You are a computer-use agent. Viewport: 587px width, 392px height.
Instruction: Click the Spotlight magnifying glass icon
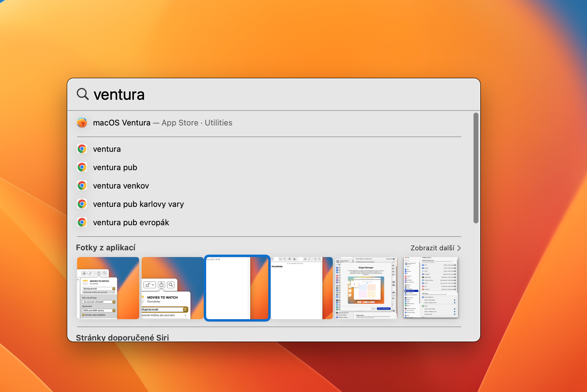(x=83, y=94)
